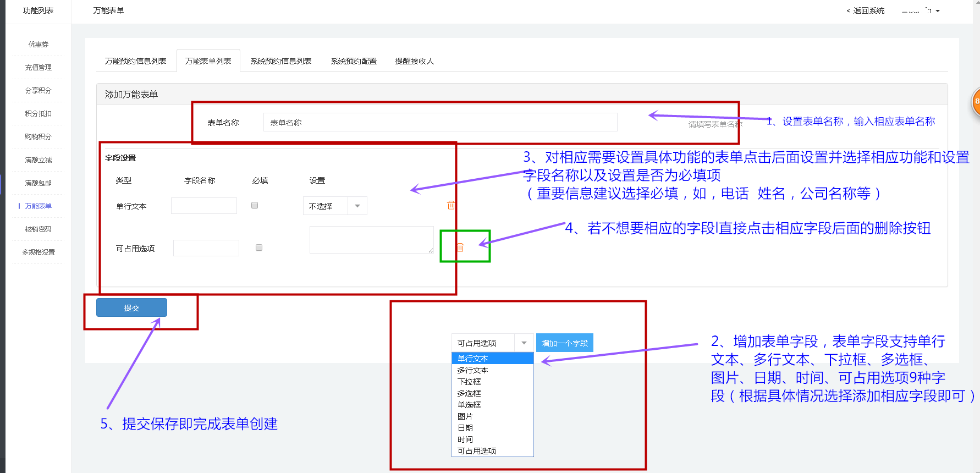Click 返回系统 link in header
This screenshot has height=473, width=980.
[x=865, y=10]
